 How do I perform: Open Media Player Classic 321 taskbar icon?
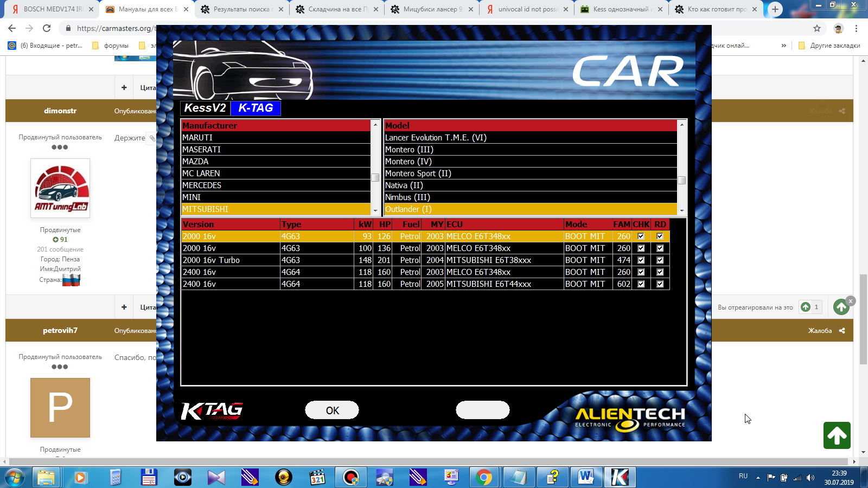coord(317,477)
